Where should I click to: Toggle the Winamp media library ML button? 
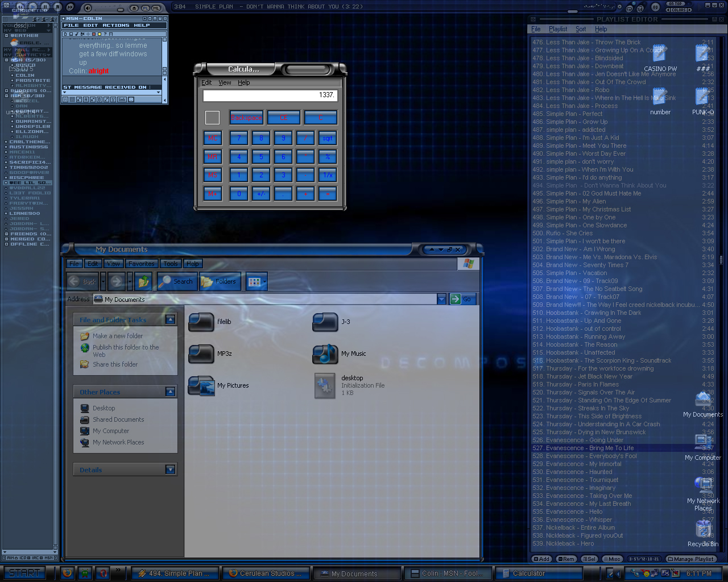(x=156, y=8)
